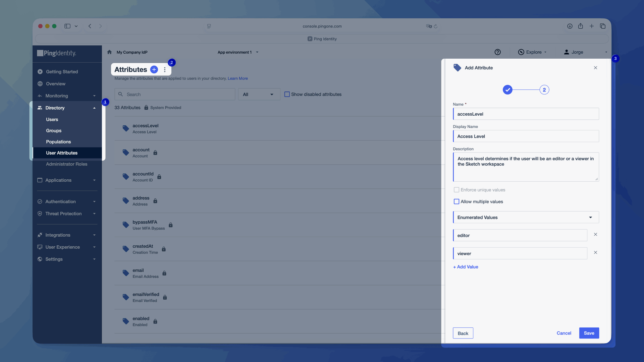Show browser tab overview

[x=603, y=26]
